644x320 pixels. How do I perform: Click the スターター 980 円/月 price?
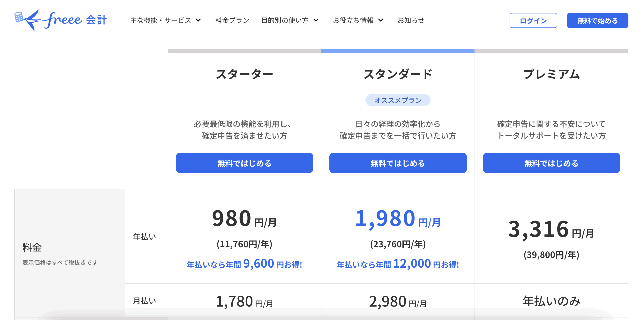[x=244, y=218]
